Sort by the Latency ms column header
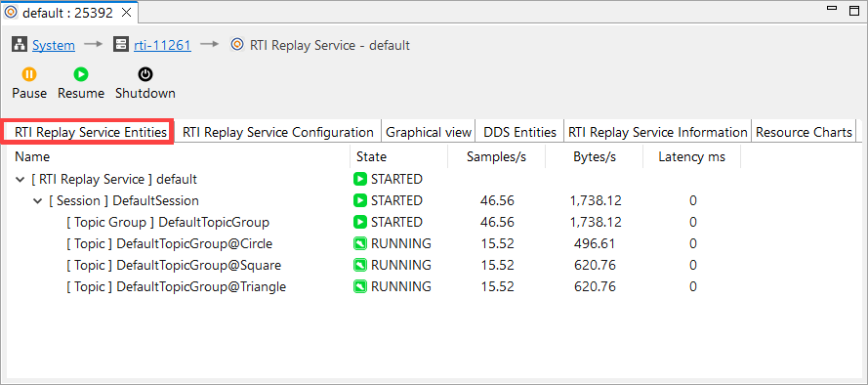The width and height of the screenshot is (868, 385). [691, 156]
